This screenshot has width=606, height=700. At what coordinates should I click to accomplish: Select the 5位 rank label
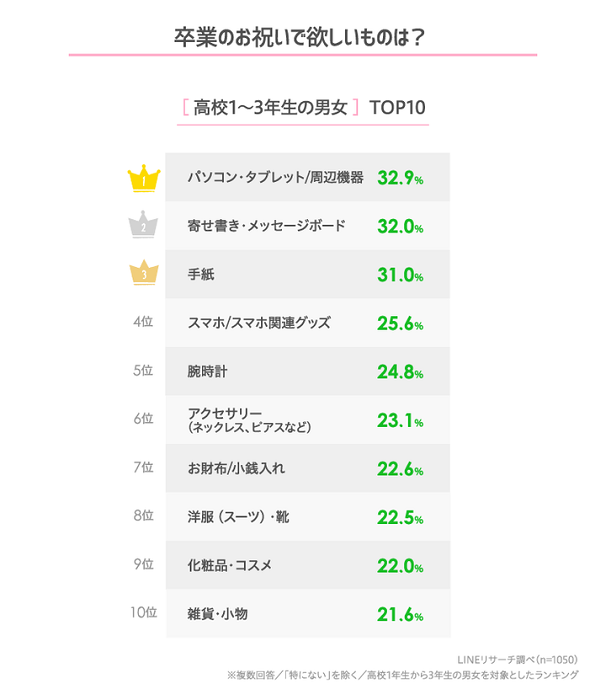click(143, 371)
